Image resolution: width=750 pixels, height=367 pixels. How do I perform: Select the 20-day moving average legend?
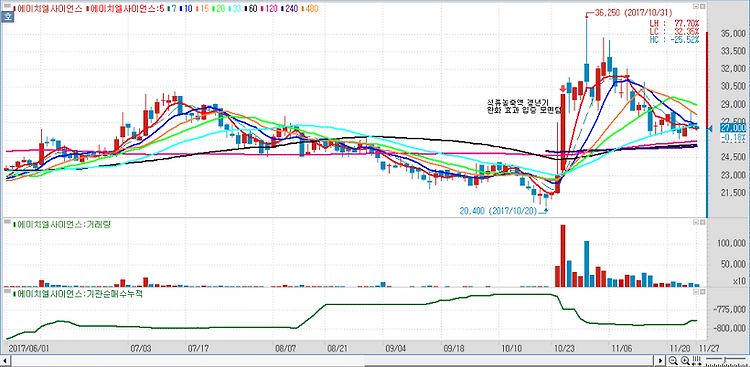click(x=219, y=9)
